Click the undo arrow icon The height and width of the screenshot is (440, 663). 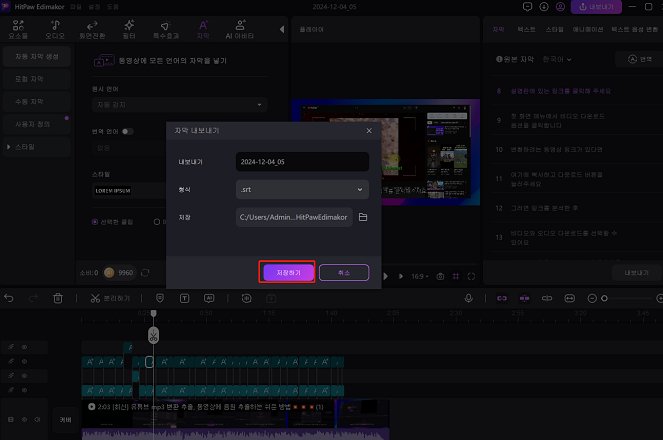tap(9, 298)
